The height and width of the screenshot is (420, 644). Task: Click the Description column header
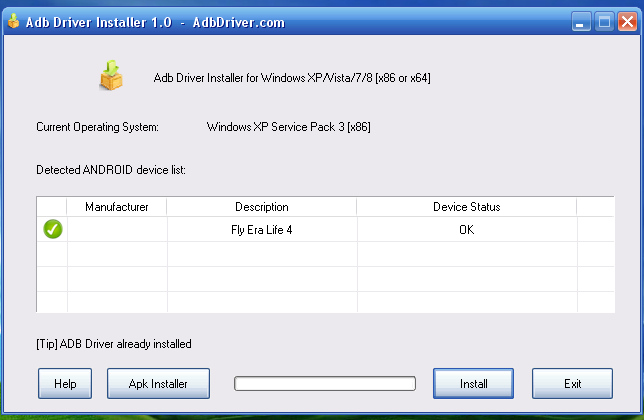click(261, 207)
